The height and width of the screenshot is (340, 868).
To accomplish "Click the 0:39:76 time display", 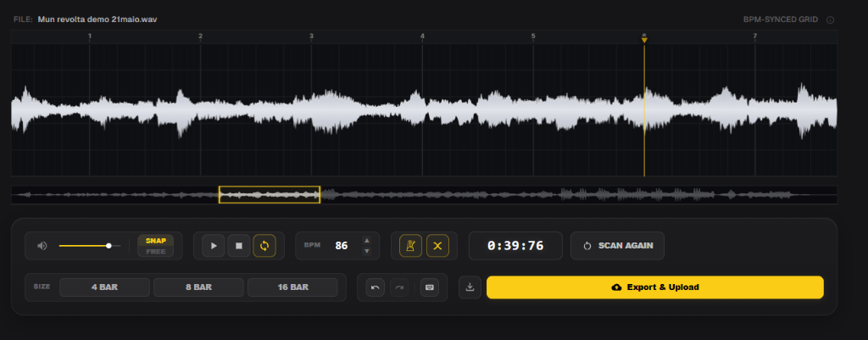I will coord(515,246).
